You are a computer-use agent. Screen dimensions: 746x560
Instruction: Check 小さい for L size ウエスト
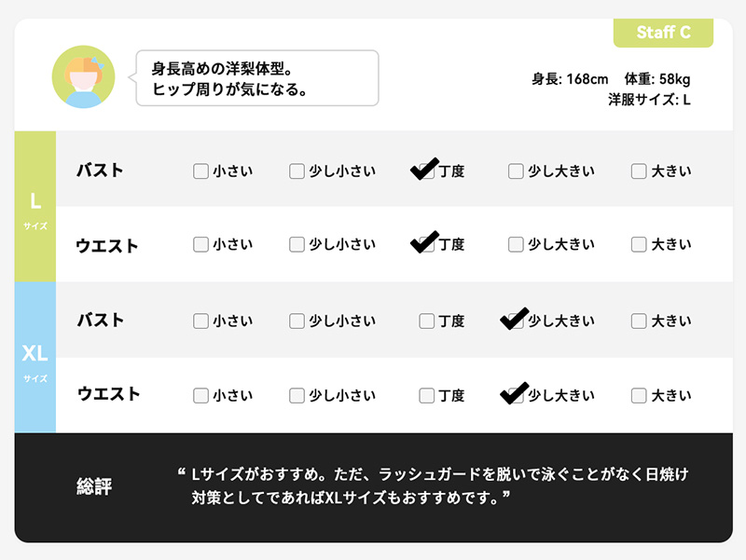[x=200, y=245]
